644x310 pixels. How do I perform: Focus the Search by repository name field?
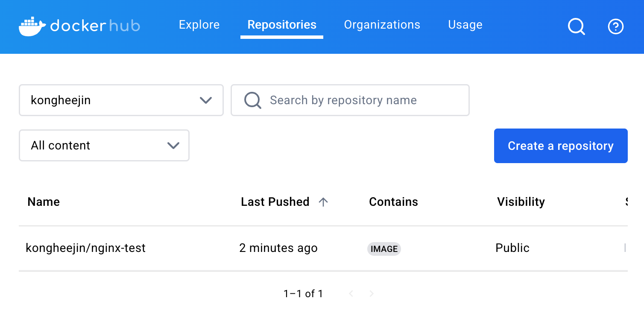point(350,100)
